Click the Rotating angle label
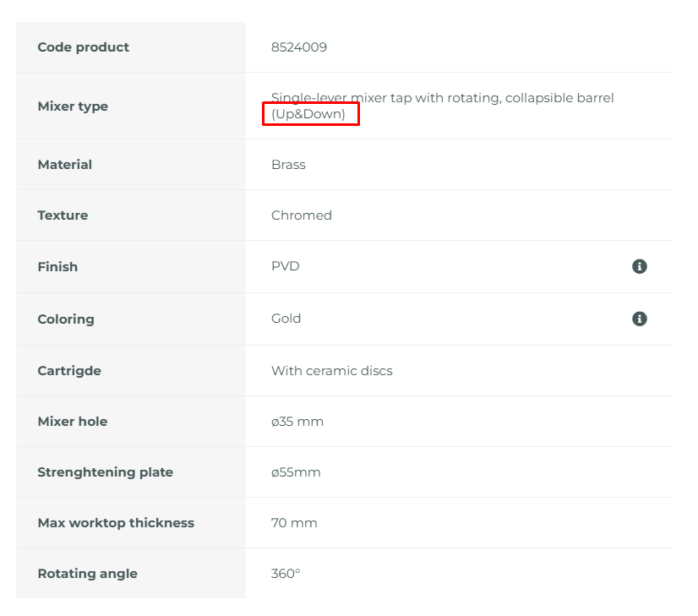698x616 pixels. (87, 574)
